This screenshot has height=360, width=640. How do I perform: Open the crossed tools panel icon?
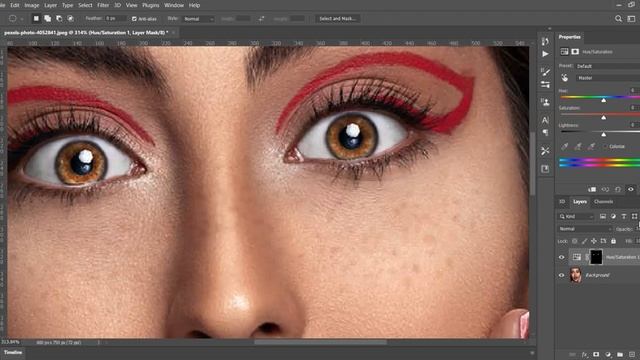click(x=545, y=151)
